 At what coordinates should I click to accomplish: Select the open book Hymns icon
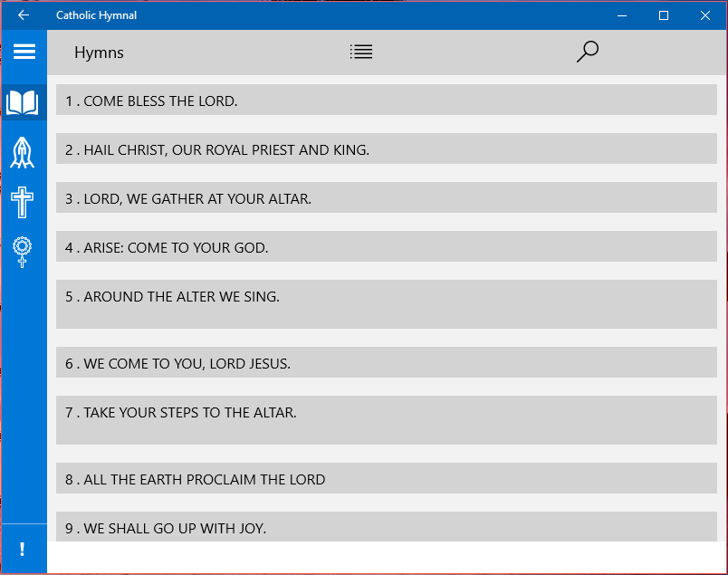pos(23,103)
